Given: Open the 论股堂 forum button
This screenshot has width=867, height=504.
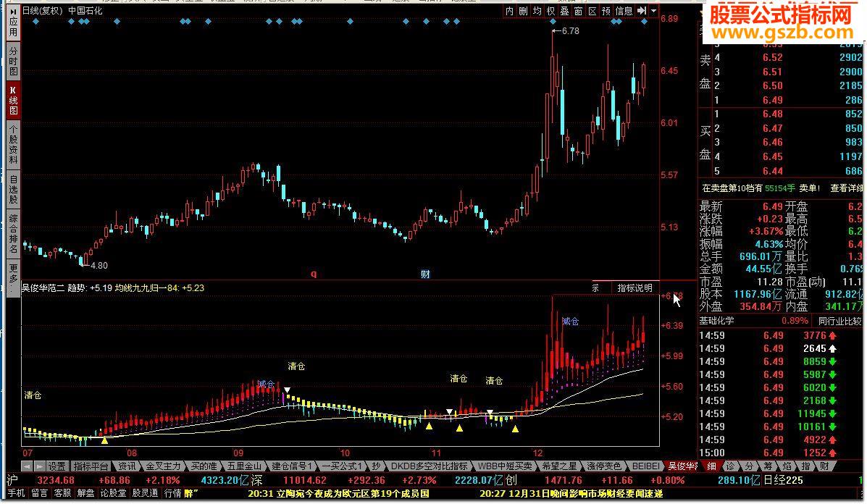Looking at the screenshot, I should pos(113,493).
